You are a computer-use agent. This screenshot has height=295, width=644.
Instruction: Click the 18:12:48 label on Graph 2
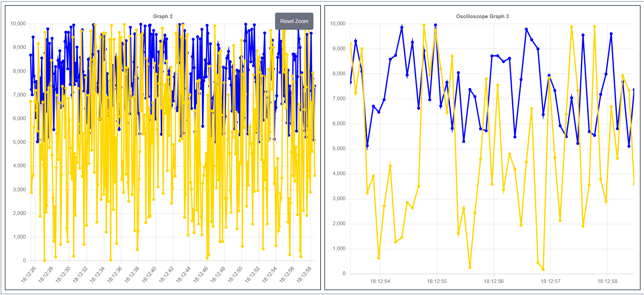218,274
